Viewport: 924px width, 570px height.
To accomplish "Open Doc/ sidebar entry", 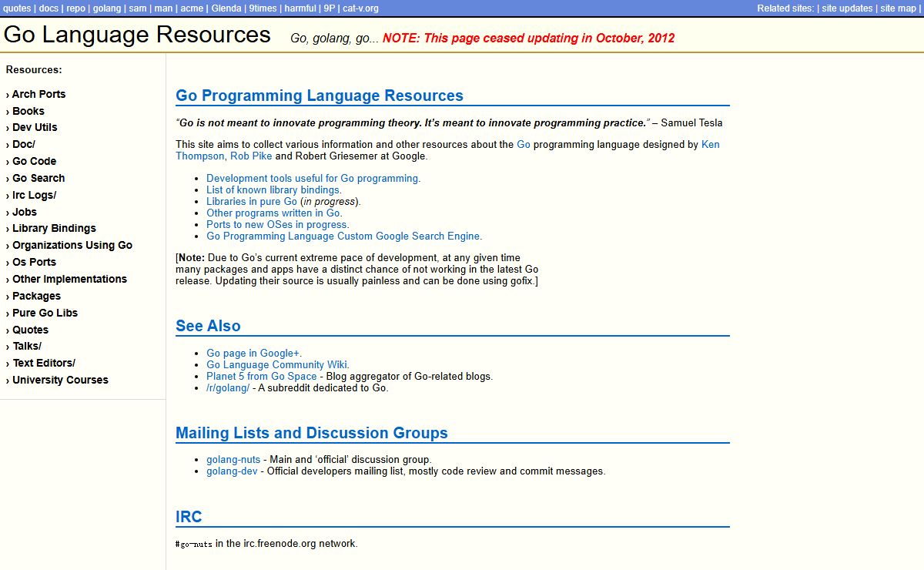I will click(x=23, y=144).
